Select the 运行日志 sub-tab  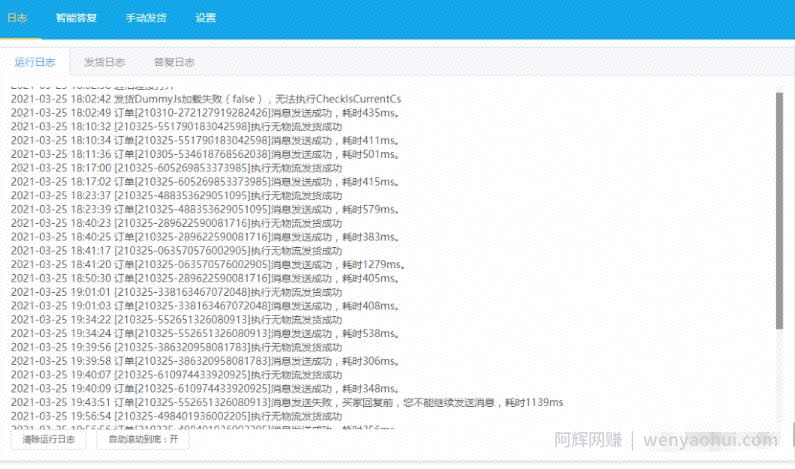[x=35, y=62]
